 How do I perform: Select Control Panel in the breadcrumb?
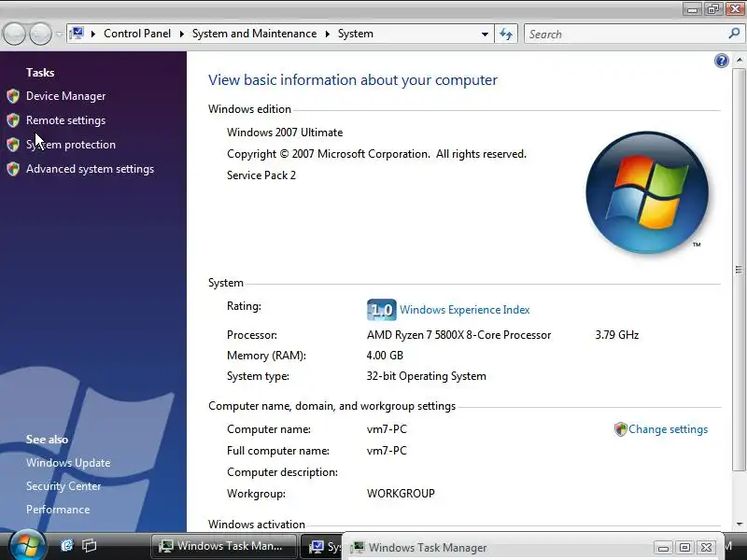pyautogui.click(x=137, y=34)
